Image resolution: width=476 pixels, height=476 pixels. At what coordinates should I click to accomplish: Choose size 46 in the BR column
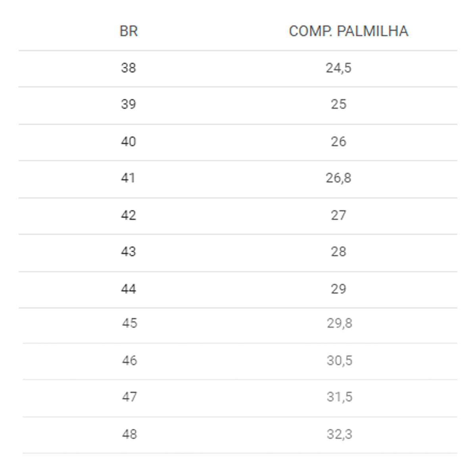tap(130, 361)
